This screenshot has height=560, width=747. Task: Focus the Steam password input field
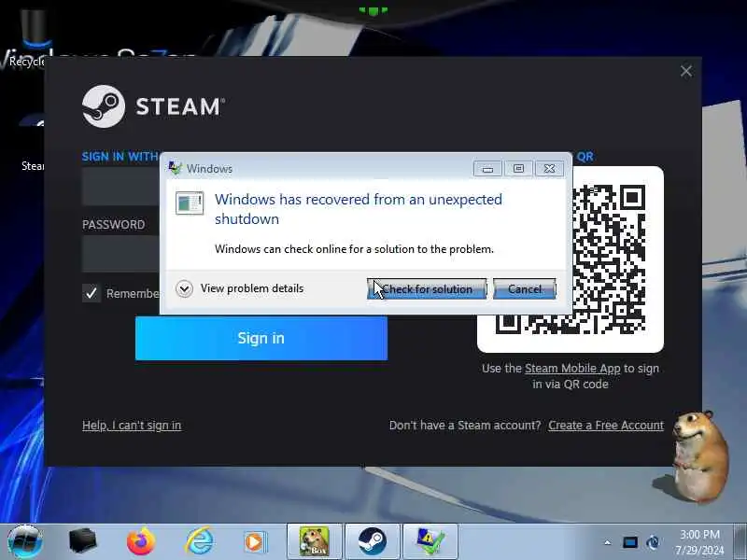(121, 253)
